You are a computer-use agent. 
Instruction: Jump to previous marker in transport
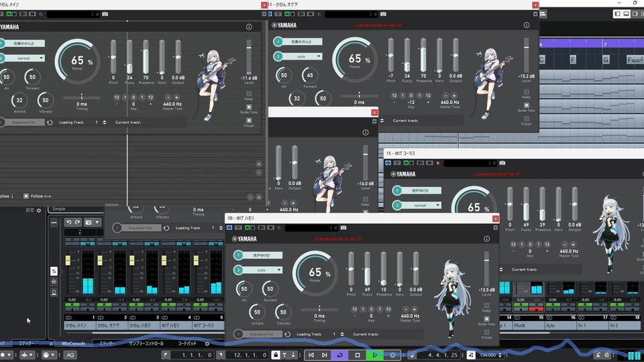point(311,355)
